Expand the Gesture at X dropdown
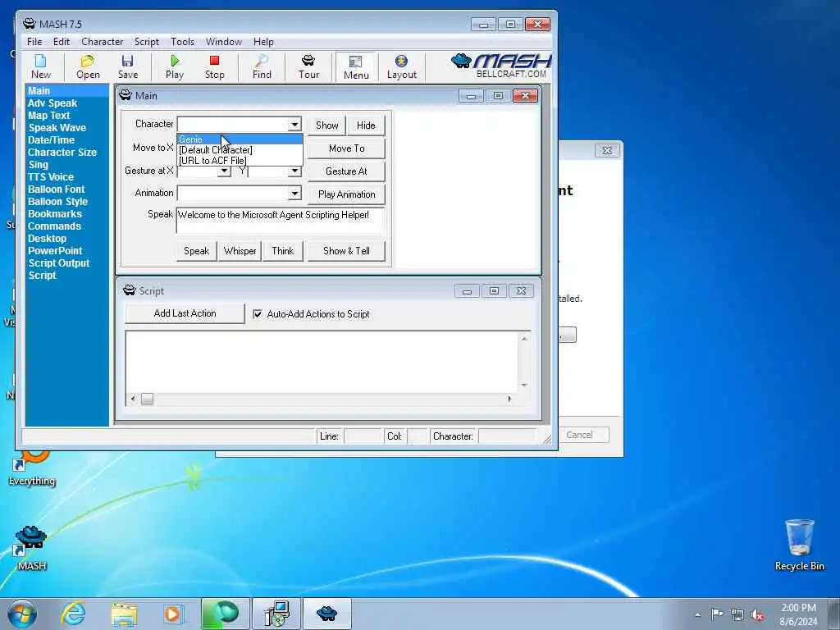840x630 pixels. pyautogui.click(x=225, y=171)
